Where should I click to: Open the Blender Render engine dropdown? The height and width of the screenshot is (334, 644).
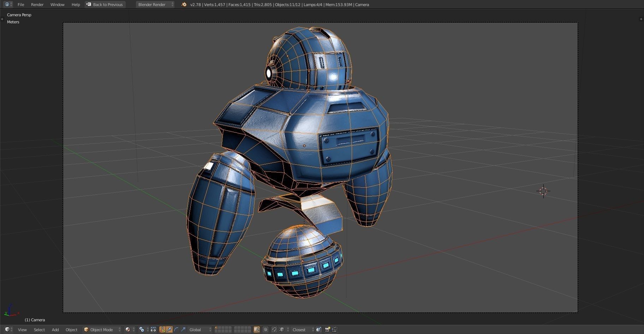155,5
